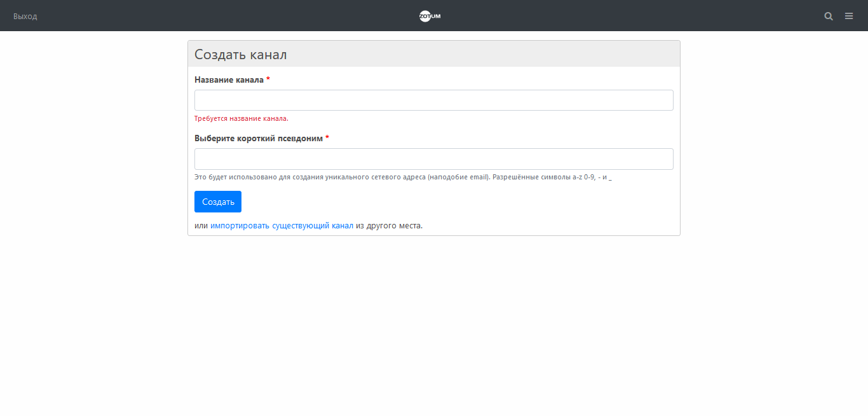868x416 pixels.
Task: Focus the короткий псевдоним input field
Action: (433, 159)
